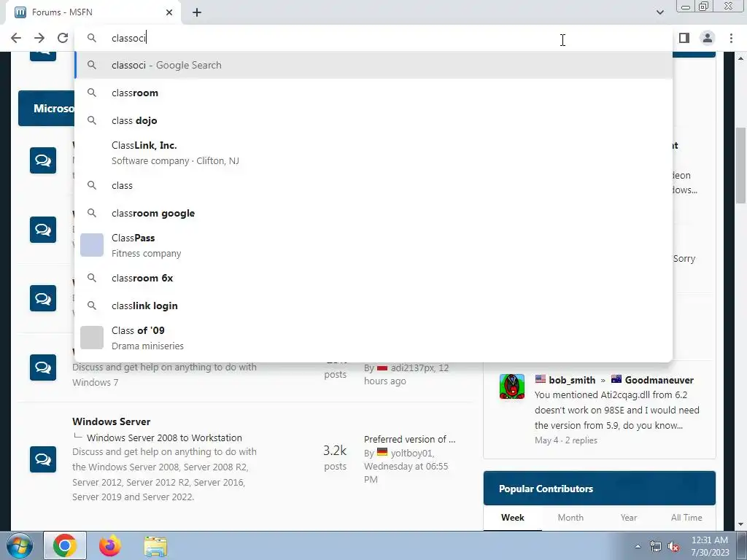Open the Windows Server forum link
Screen dimensions: 747x560
111,421
